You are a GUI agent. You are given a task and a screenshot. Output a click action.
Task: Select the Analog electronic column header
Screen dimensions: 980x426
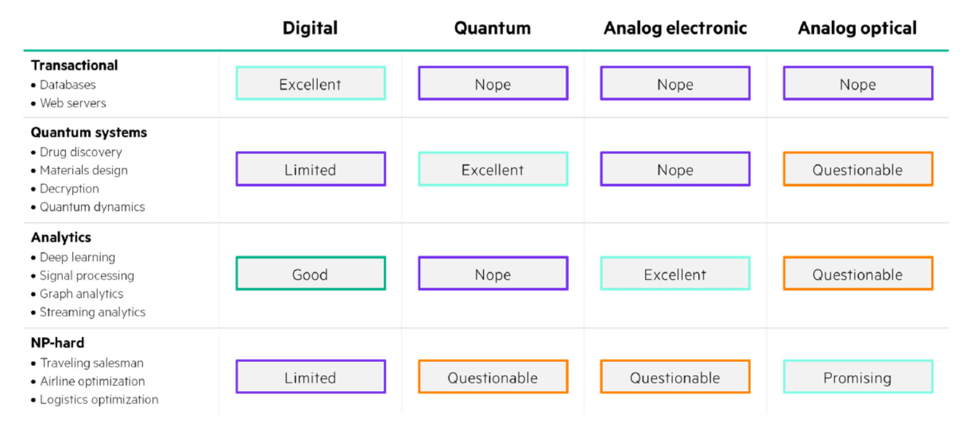[675, 29]
